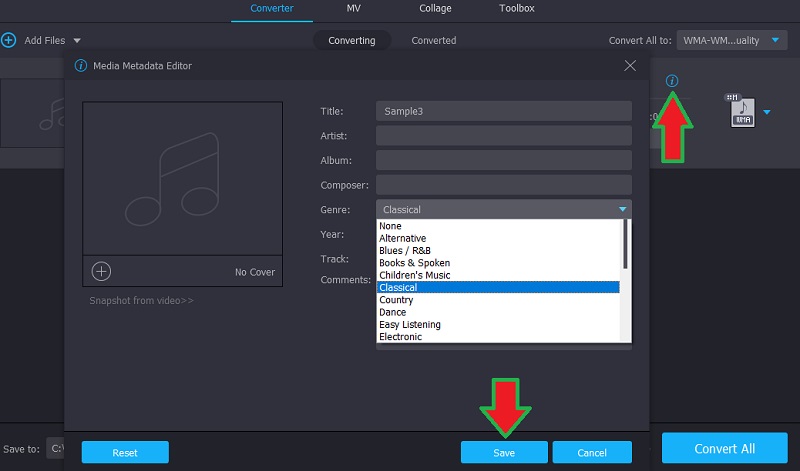Expand the Add Files dropdown arrow
Viewport: 800px width, 471px height.
click(x=77, y=41)
